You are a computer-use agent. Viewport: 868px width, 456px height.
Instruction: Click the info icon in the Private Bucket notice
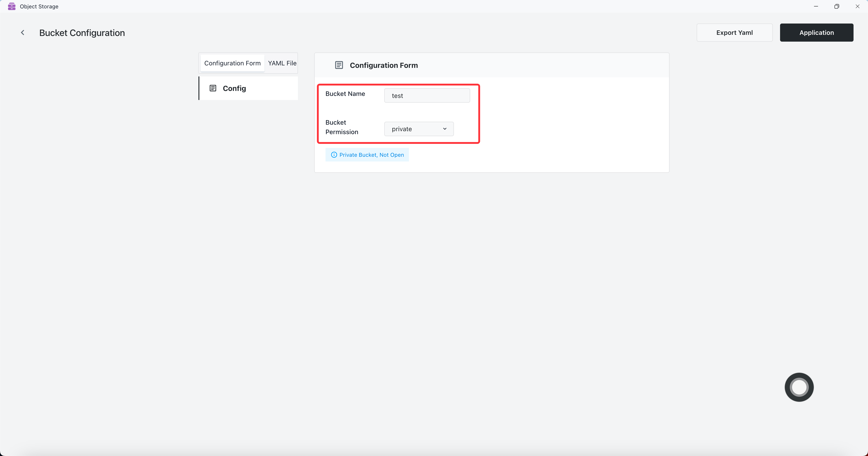[334, 155]
